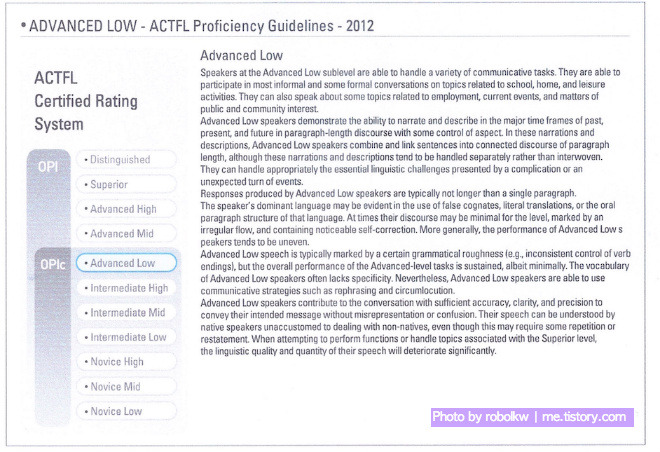Click the line starting 'Speakers at the Advanced Low sublevel'
The height and width of the screenshot is (452, 660).
tap(410, 72)
